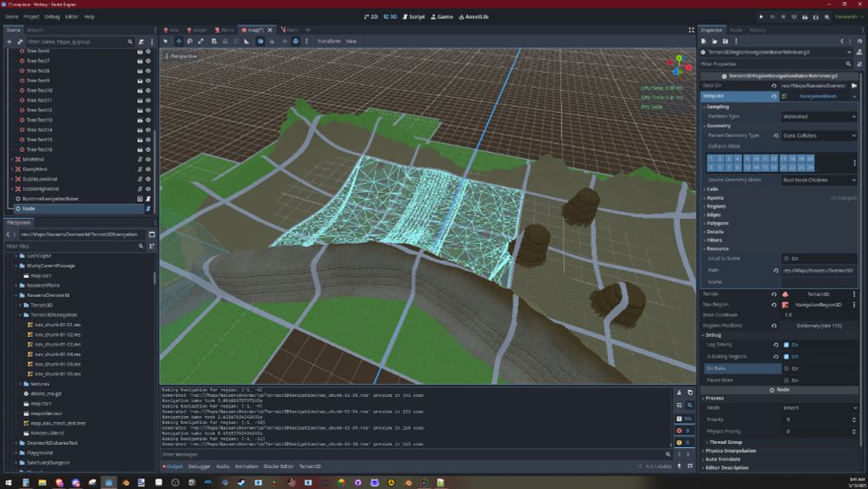868x489 pixels.
Task: Click the Run Project play button
Action: click(x=761, y=17)
